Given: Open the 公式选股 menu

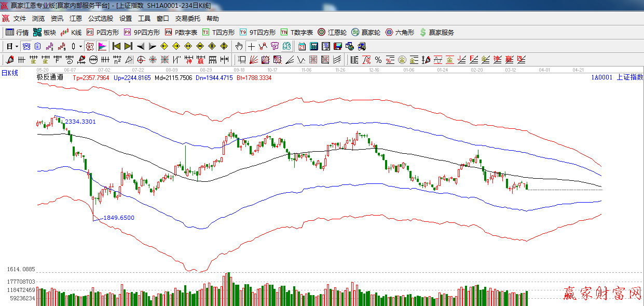Looking at the screenshot, I should click(100, 19).
